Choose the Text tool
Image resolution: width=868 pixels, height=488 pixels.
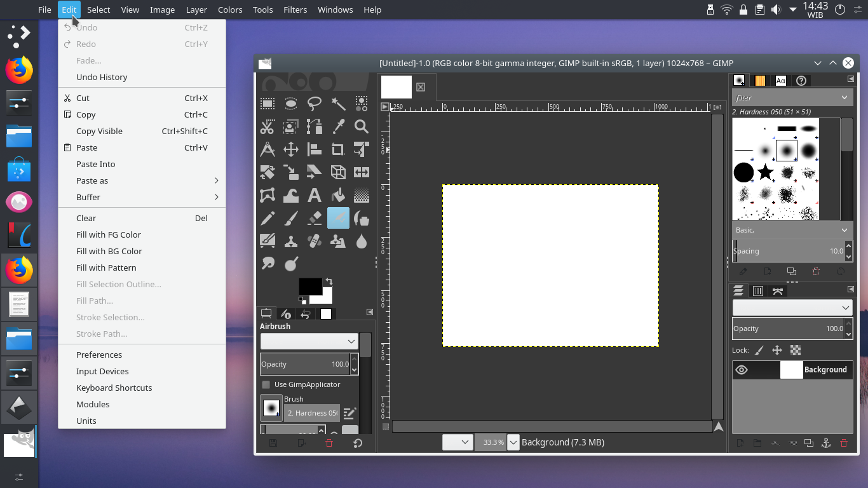tap(314, 195)
